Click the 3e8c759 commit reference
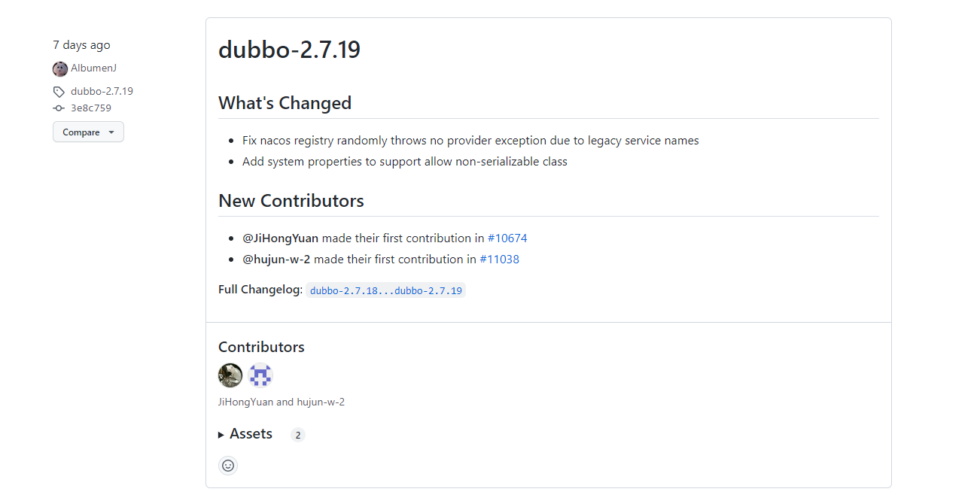 (x=90, y=108)
